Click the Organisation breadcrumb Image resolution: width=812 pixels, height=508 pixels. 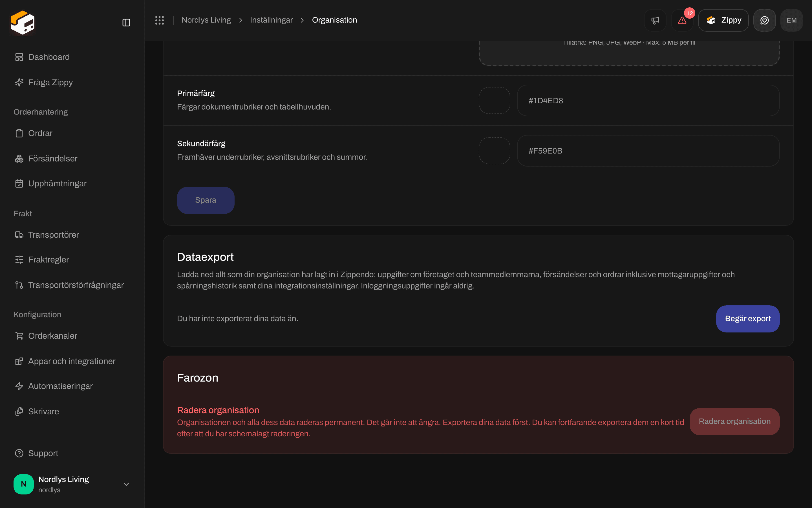[334, 20]
